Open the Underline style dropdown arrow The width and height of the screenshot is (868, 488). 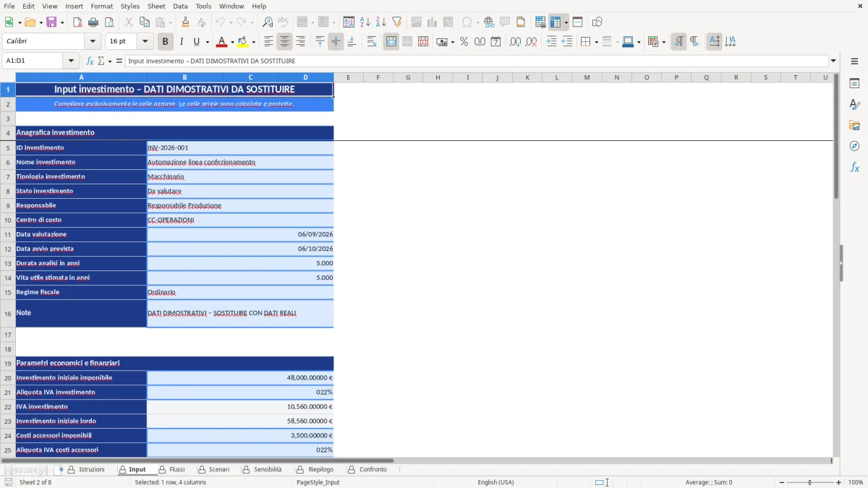click(207, 42)
